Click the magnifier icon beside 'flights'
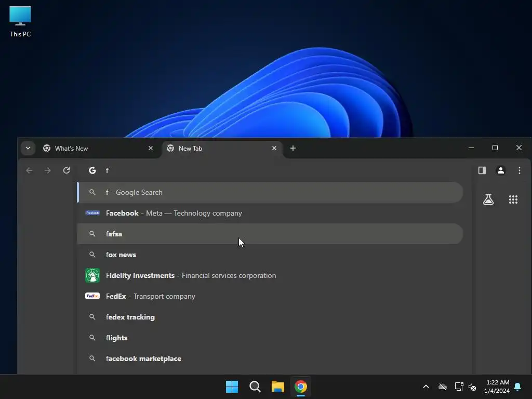Image resolution: width=532 pixels, height=399 pixels. 92,338
